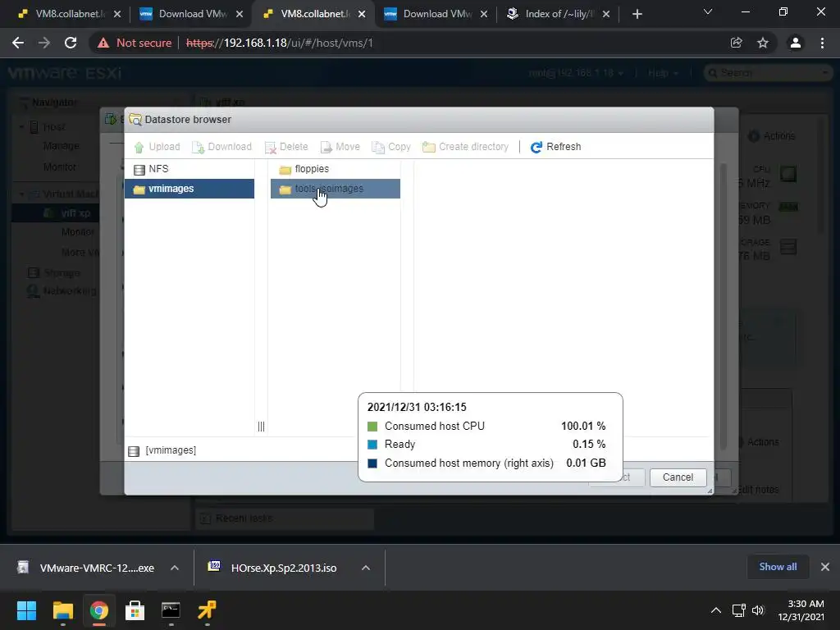Click the Not secure warning indicator
The width and height of the screenshot is (840, 630).
(x=135, y=43)
